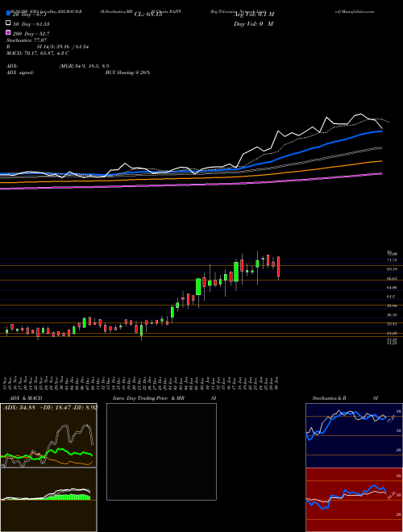Open the empty intraday trading price panel
This screenshot has height=532, width=403.
[161, 451]
